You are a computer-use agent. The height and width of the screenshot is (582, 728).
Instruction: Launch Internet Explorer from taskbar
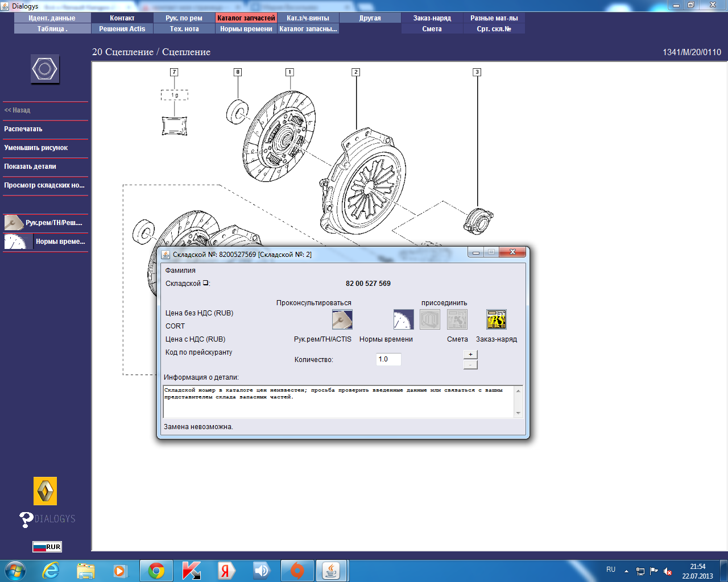click(51, 571)
